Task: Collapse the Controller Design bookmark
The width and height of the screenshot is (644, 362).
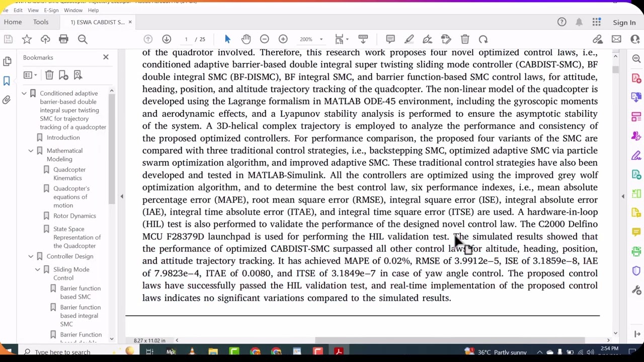Action: tap(31, 256)
